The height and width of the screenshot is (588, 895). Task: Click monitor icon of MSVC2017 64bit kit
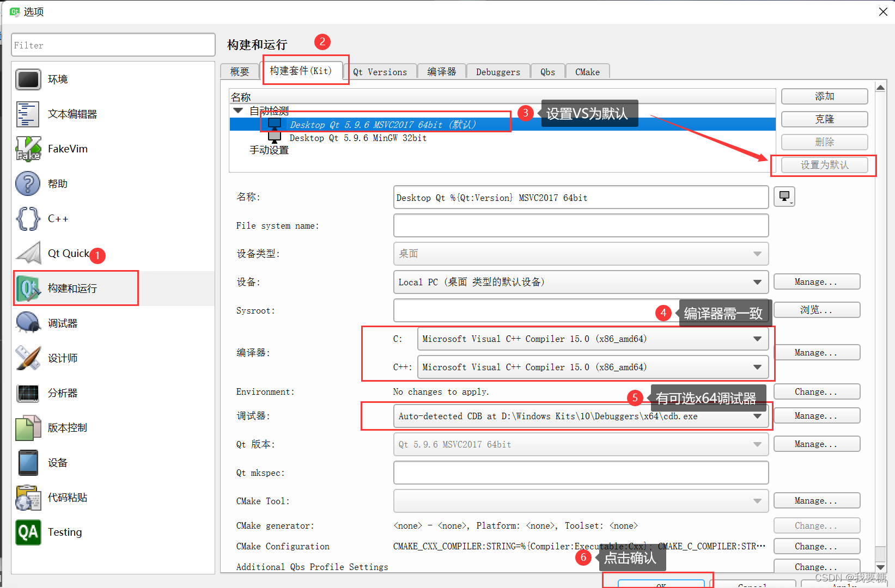point(275,125)
